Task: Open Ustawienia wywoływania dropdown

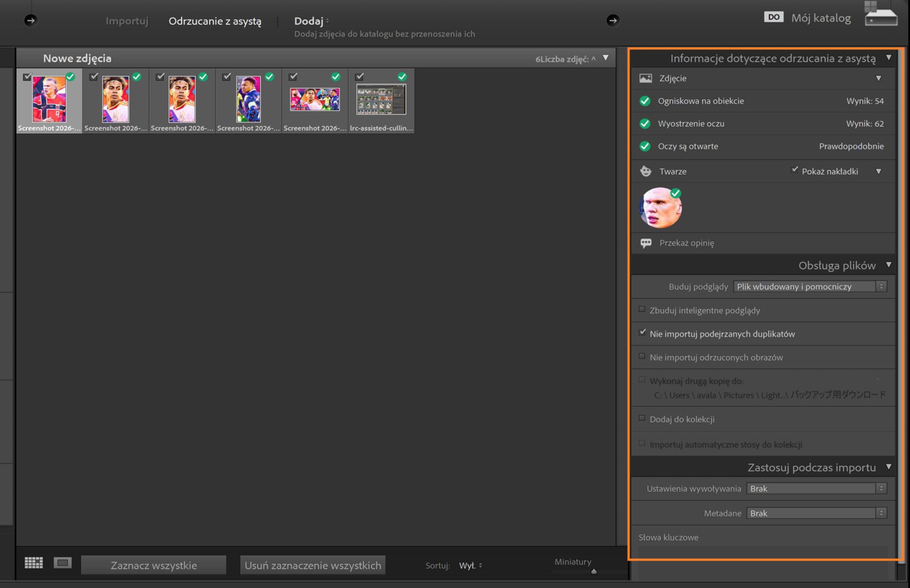Action: coord(816,488)
